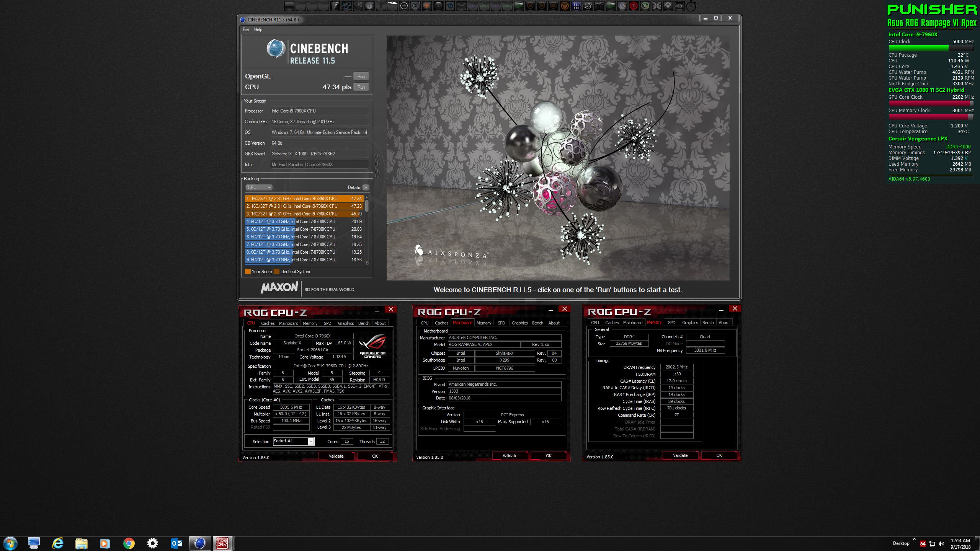Click the ranking list scroll down arrow
Viewport: 980px width, 551px height.
367,262
